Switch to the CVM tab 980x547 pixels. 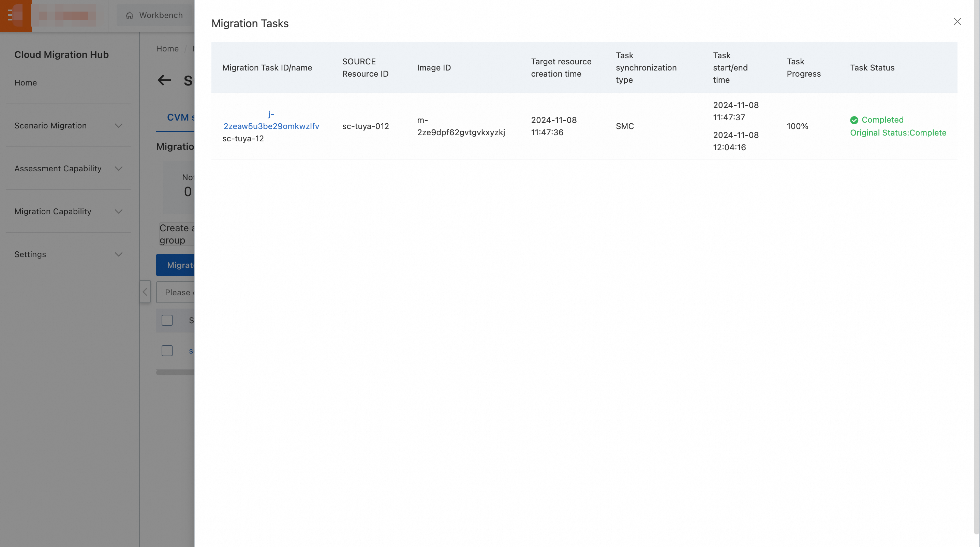click(x=178, y=118)
